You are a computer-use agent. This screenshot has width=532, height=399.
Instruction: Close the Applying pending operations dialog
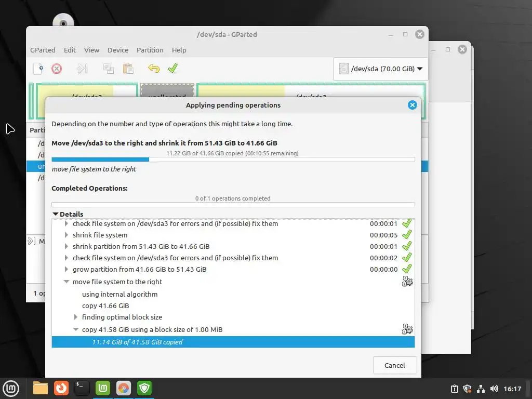point(412,105)
